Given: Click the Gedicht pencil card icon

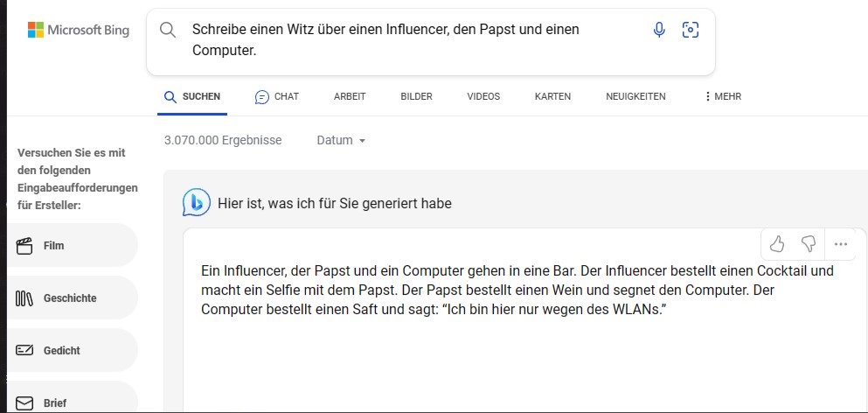Looking at the screenshot, I should coord(24,350).
